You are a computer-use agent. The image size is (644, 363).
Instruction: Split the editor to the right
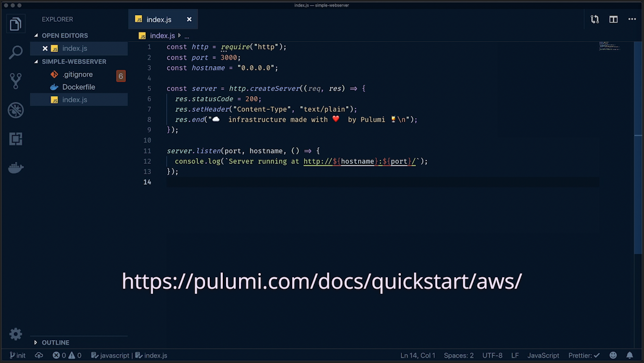pos(613,19)
